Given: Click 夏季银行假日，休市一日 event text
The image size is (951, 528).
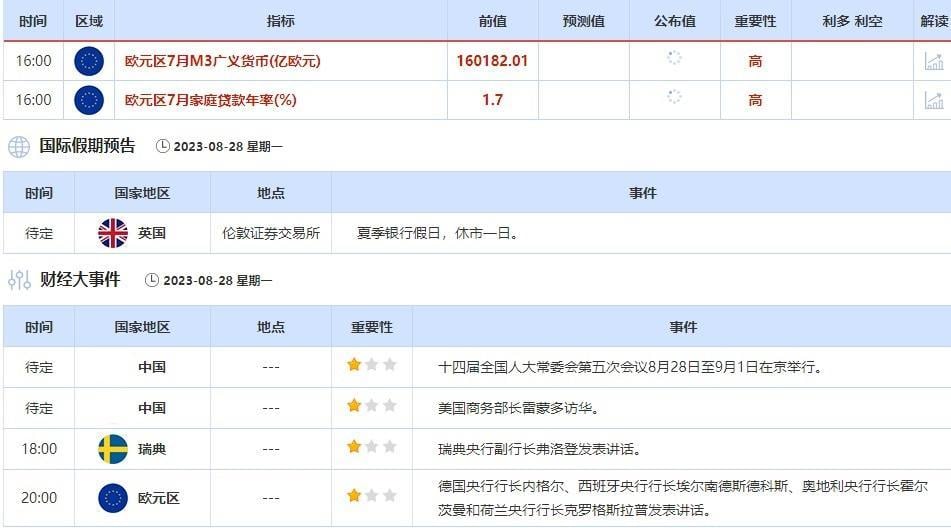Looking at the screenshot, I should (x=439, y=233).
